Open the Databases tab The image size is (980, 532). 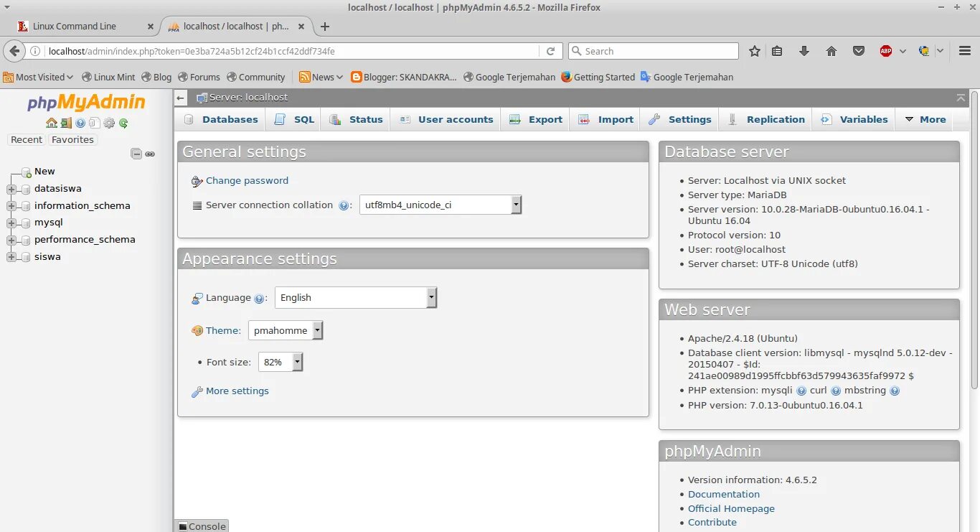coord(221,119)
